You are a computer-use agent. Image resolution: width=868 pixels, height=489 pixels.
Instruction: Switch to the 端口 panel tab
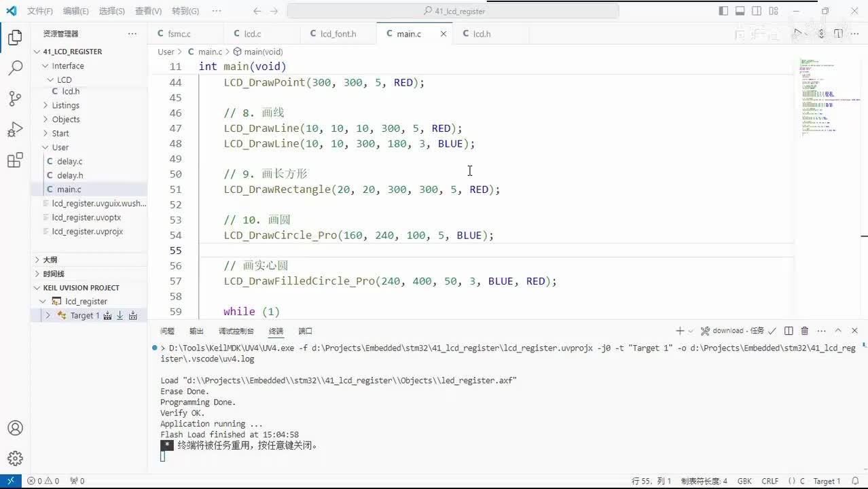point(305,331)
